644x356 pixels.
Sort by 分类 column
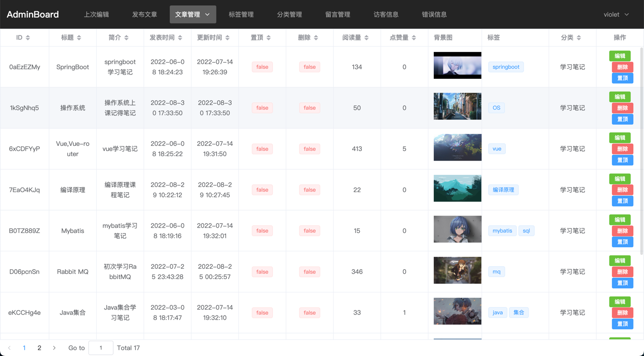pos(579,38)
